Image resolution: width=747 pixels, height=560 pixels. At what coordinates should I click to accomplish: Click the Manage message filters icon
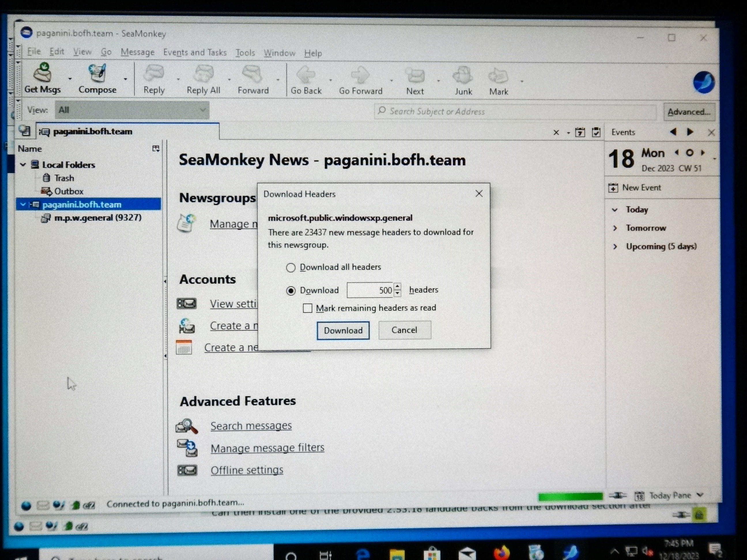[x=187, y=448]
